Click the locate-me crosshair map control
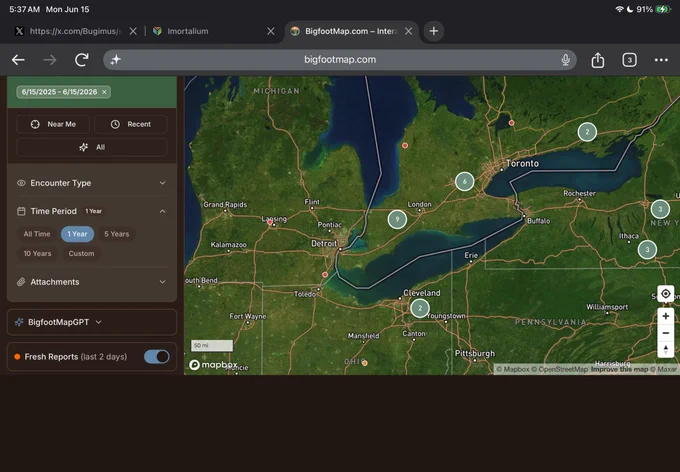Viewport: 680px width, 472px height. (x=665, y=294)
